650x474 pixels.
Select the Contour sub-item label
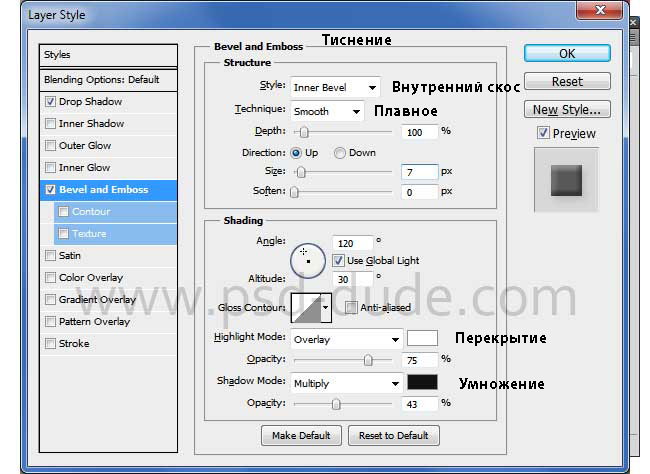pyautogui.click(x=91, y=211)
